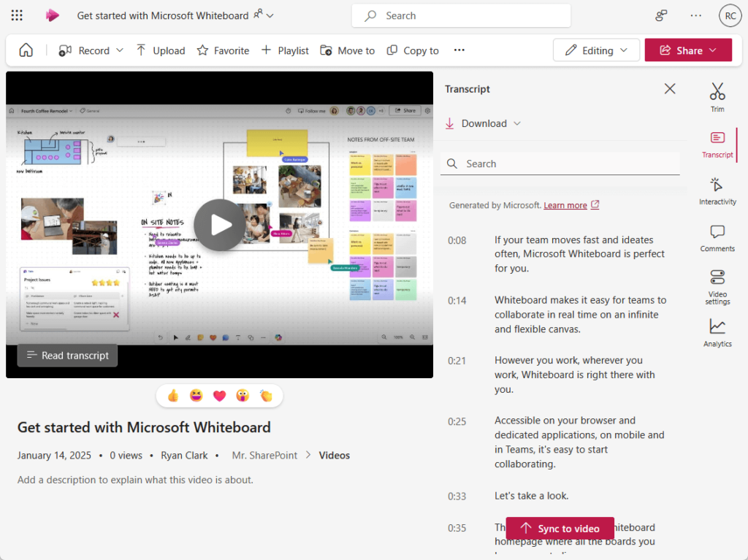Open Video settings panel
The image size is (748, 560).
[x=717, y=287]
